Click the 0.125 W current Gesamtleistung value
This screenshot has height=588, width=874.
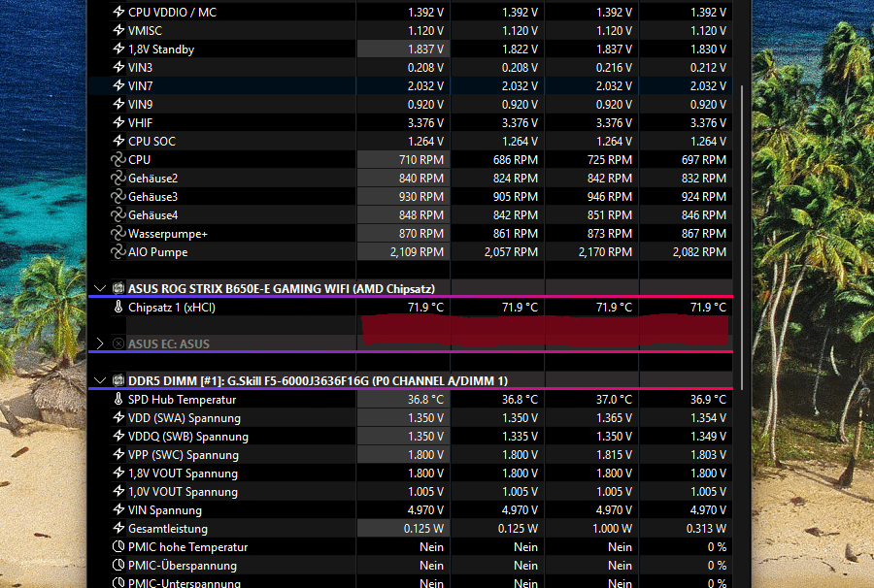point(423,529)
